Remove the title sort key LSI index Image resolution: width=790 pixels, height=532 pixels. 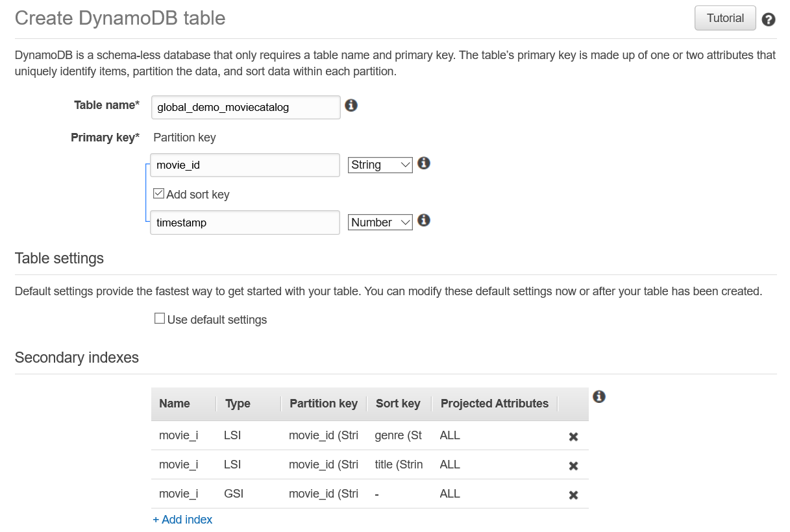pos(573,466)
